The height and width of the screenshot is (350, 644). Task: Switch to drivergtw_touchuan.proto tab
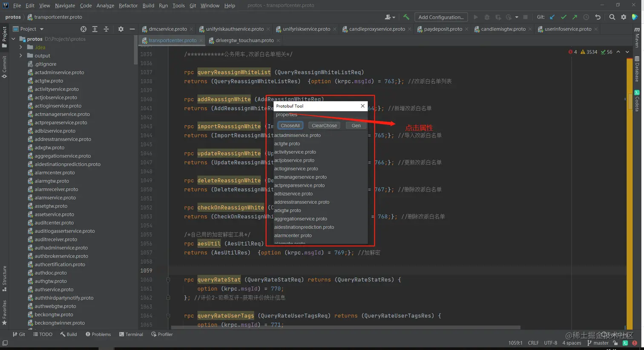tap(244, 40)
